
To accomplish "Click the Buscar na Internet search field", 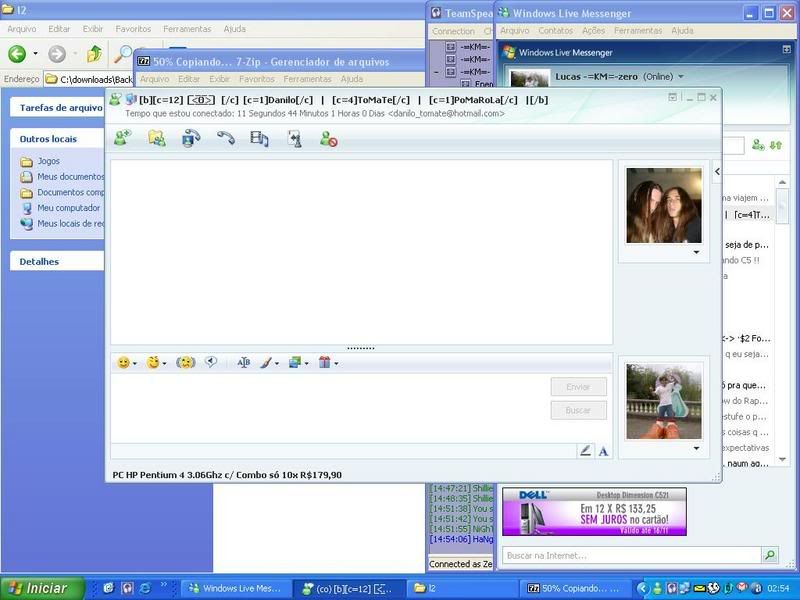I will pos(632,555).
